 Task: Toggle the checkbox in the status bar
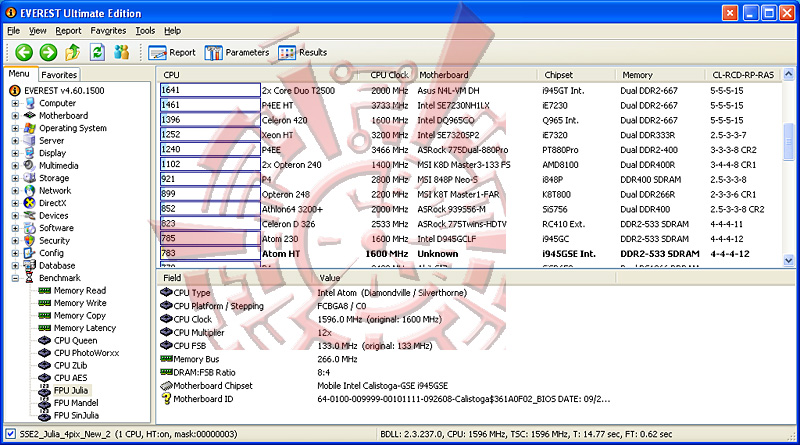point(10,434)
